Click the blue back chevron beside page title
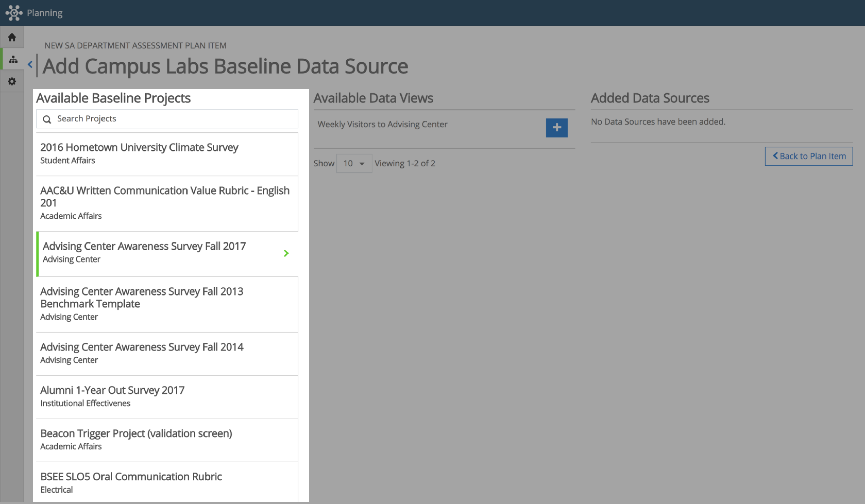This screenshot has width=865, height=504. pyautogui.click(x=30, y=65)
